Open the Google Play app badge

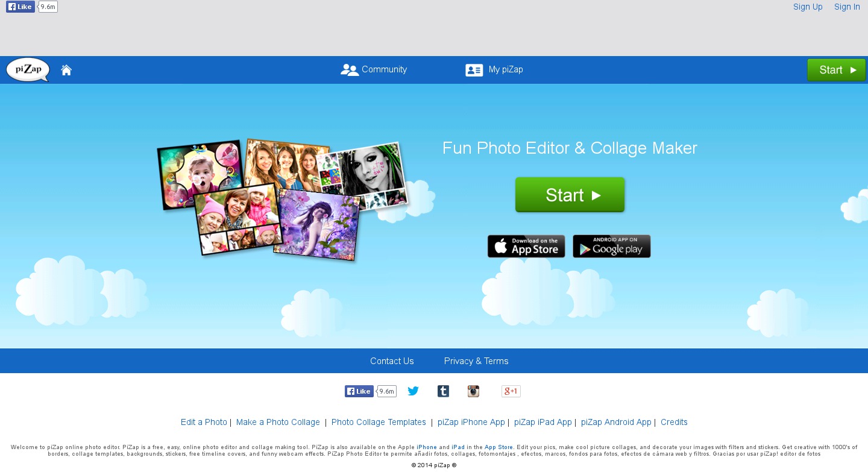click(x=611, y=246)
